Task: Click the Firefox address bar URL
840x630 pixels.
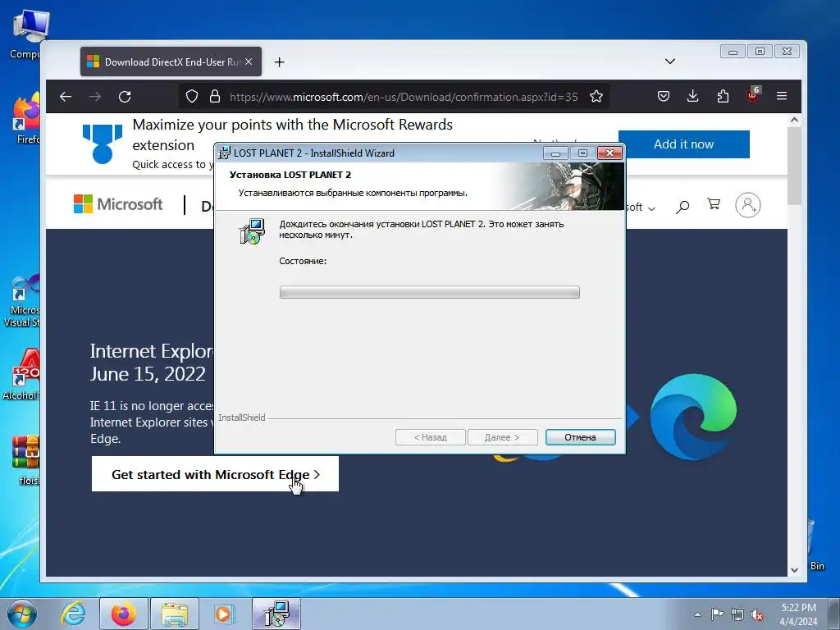Action: coord(404,97)
